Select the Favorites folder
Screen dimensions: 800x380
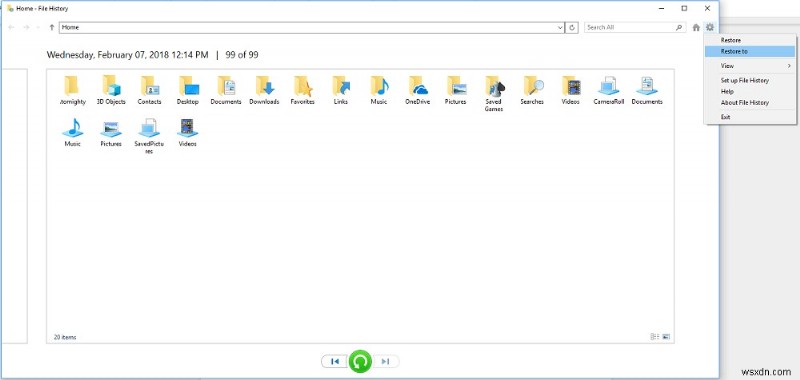tap(303, 90)
